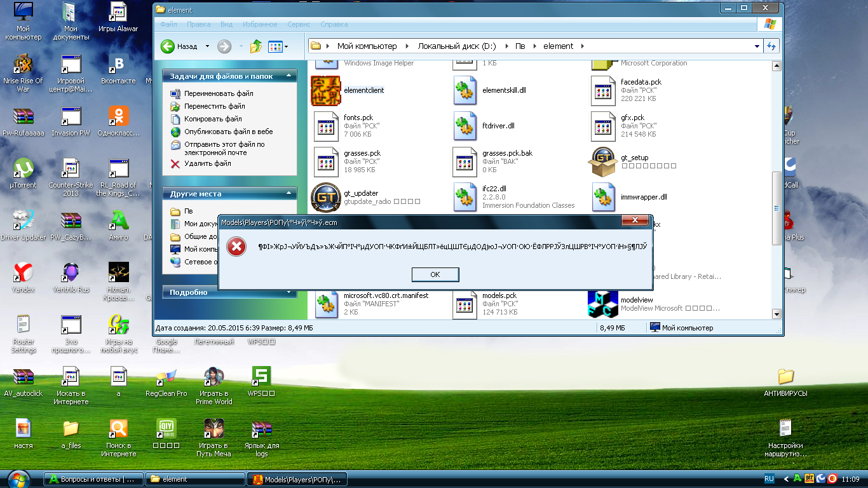Select the gfx.pck file icon
868x488 pixels.
click(x=602, y=126)
